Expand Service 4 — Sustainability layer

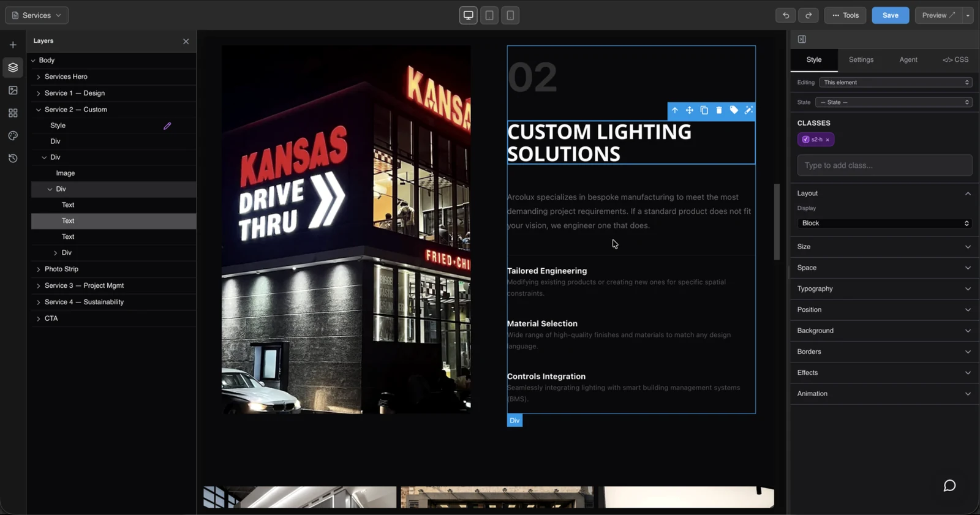coord(39,303)
